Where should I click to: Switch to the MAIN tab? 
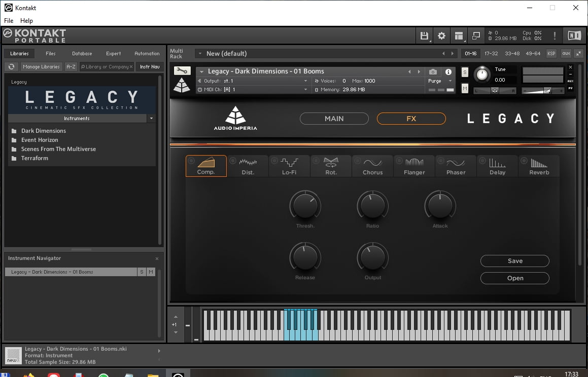tap(334, 118)
